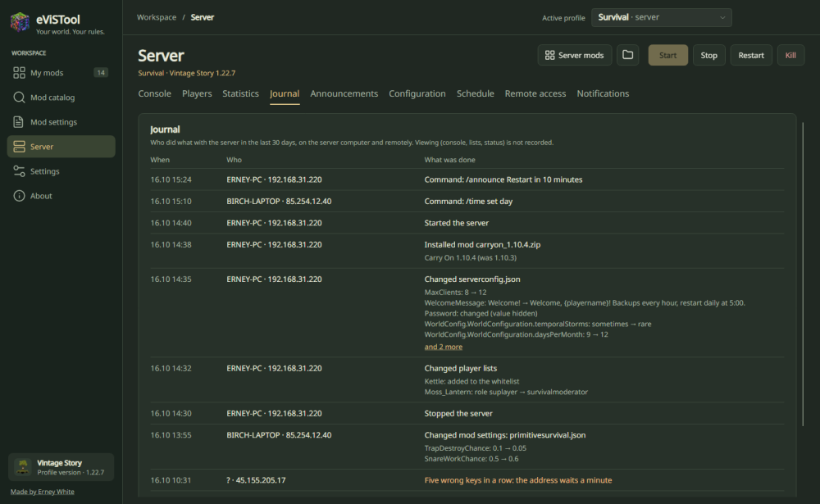Click the Start server button

coord(667,55)
